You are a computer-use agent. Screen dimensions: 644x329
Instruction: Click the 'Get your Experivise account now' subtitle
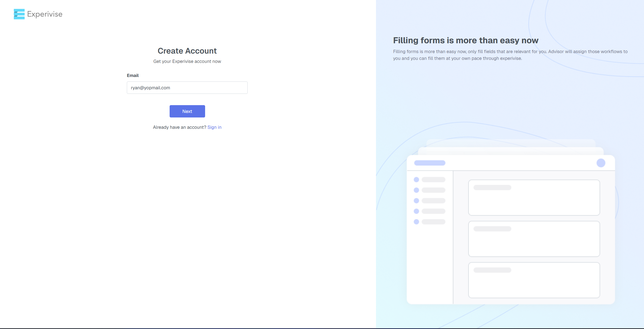[x=187, y=61]
